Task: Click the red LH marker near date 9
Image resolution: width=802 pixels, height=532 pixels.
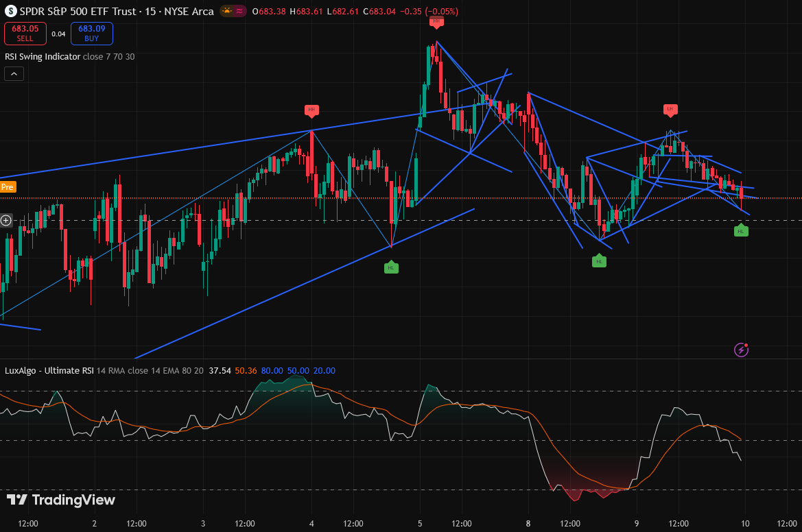Action: [670, 110]
